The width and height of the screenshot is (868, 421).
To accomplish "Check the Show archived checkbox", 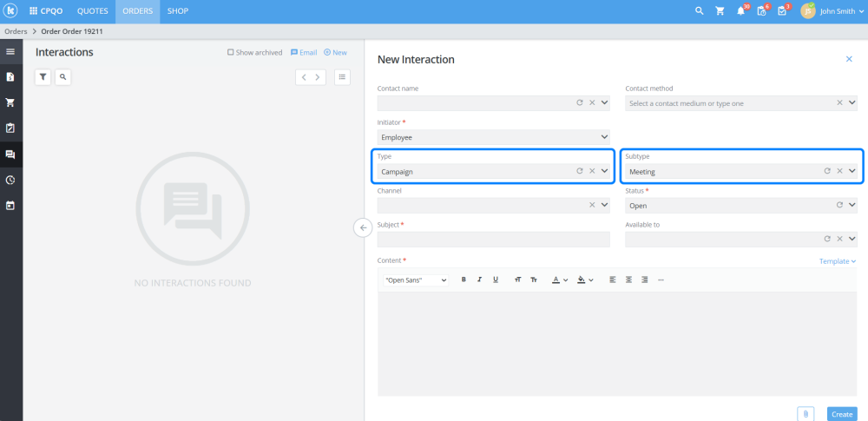I will pyautogui.click(x=230, y=53).
